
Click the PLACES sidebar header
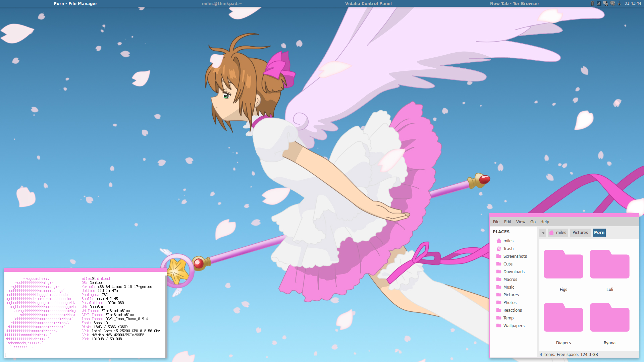[x=501, y=232]
